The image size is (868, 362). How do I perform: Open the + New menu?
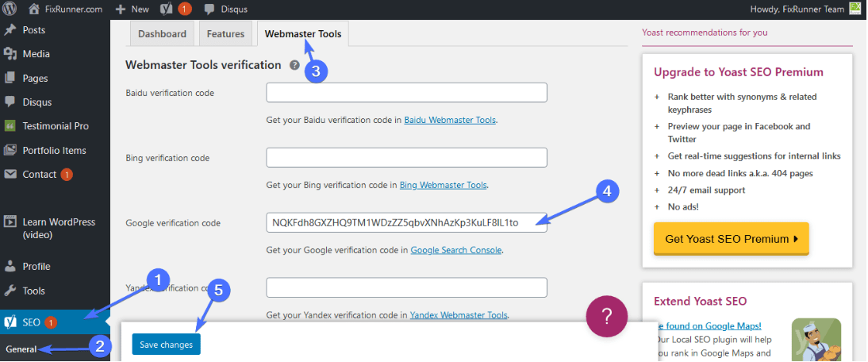pyautogui.click(x=133, y=9)
